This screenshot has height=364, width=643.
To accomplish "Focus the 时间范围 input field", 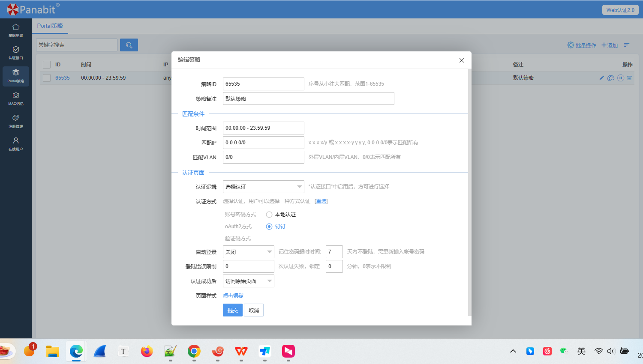I will coord(264,128).
